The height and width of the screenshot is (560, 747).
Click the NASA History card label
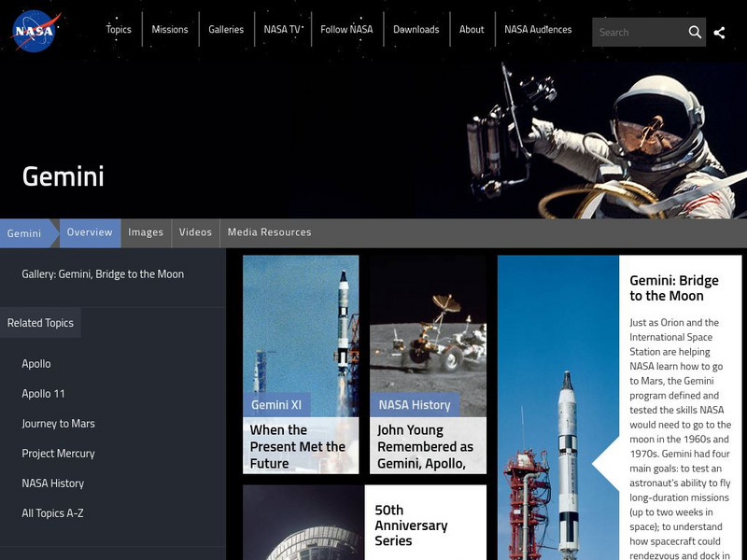tap(415, 405)
